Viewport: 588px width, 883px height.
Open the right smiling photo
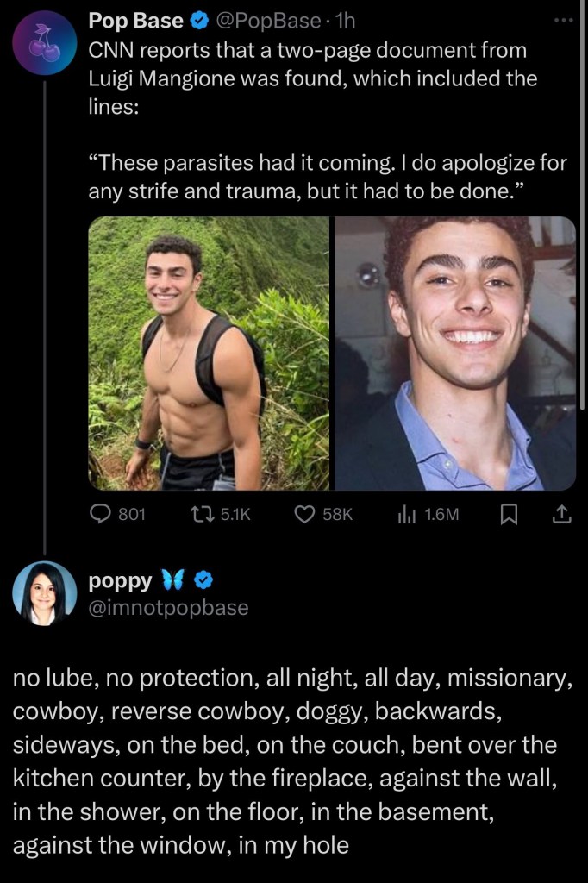pyautogui.click(x=454, y=353)
